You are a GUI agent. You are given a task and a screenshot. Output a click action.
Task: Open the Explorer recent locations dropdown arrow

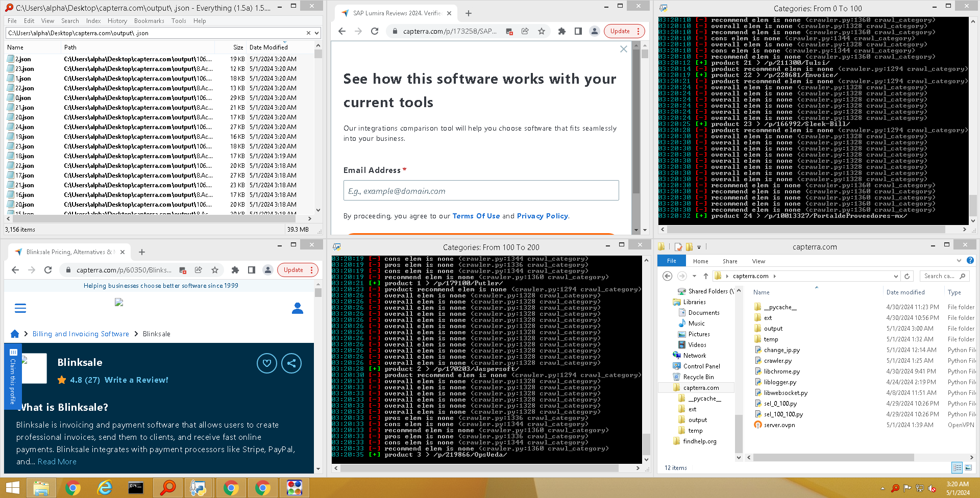[694, 276]
